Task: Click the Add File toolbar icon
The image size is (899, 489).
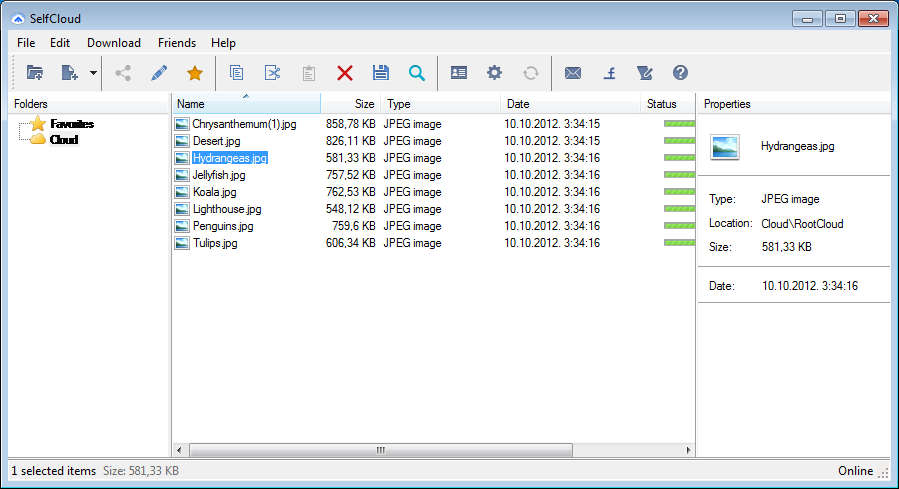Action: click(69, 73)
